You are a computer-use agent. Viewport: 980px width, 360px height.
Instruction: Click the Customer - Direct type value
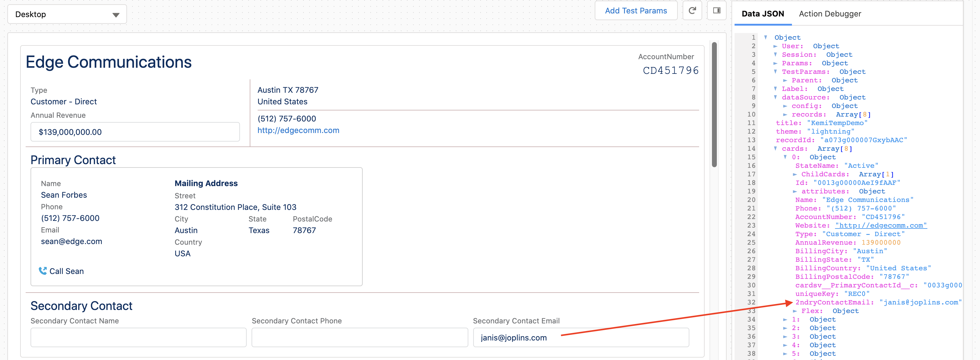pyautogui.click(x=64, y=102)
